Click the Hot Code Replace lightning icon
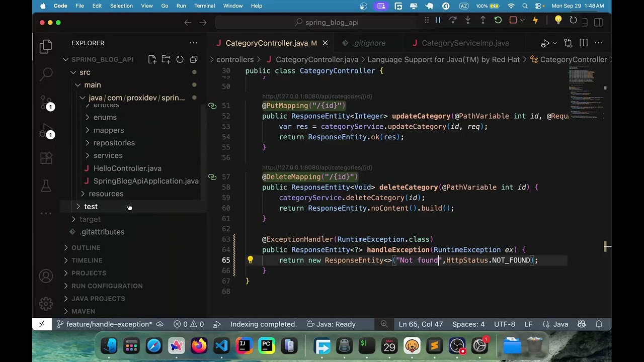Screen dimensions: 644x362 point(535,20)
